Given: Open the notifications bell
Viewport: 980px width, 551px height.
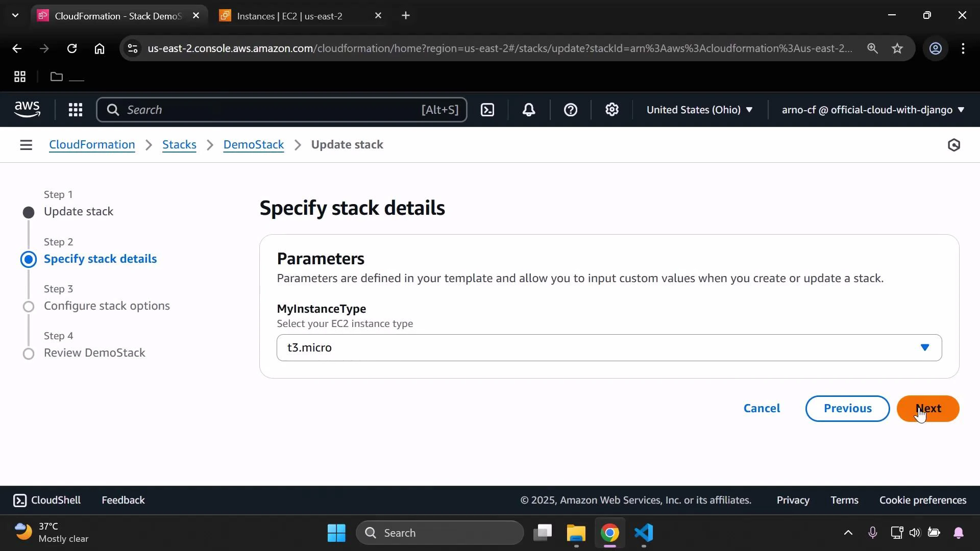Looking at the screenshot, I should (529, 110).
